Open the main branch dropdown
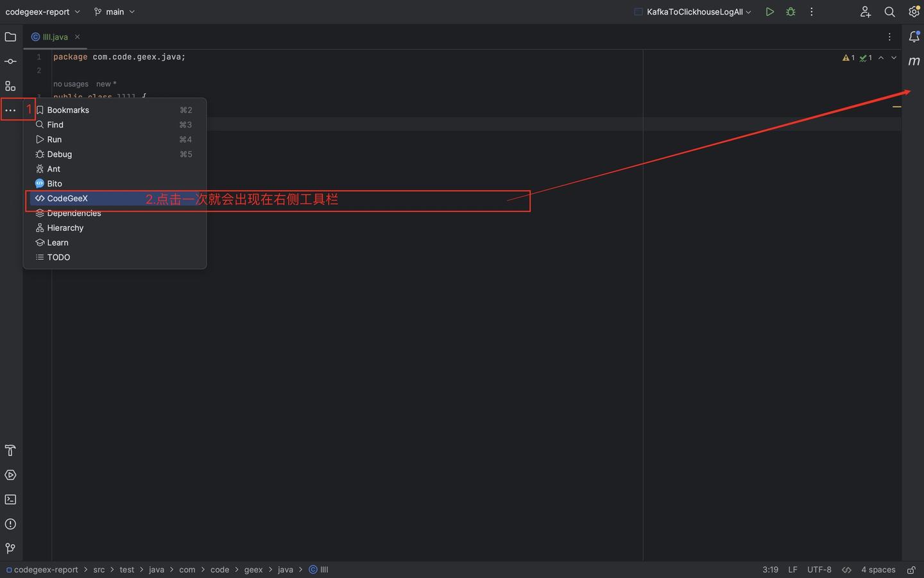 pos(114,12)
